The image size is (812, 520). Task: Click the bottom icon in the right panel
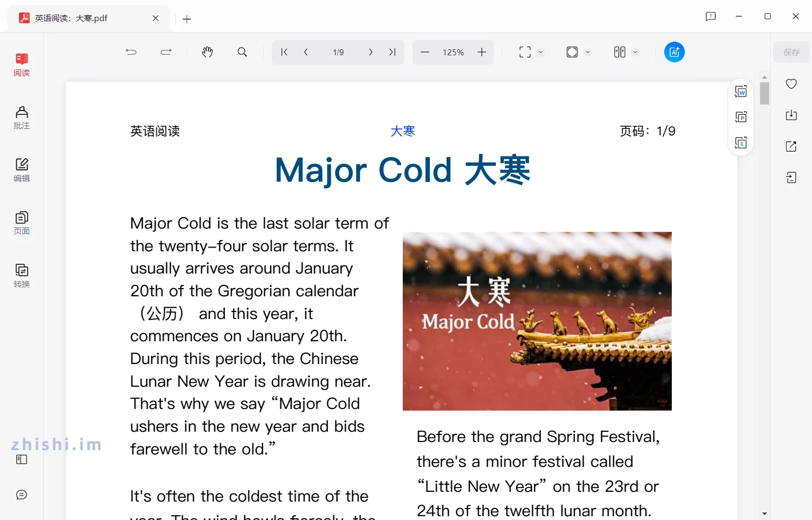(x=791, y=178)
